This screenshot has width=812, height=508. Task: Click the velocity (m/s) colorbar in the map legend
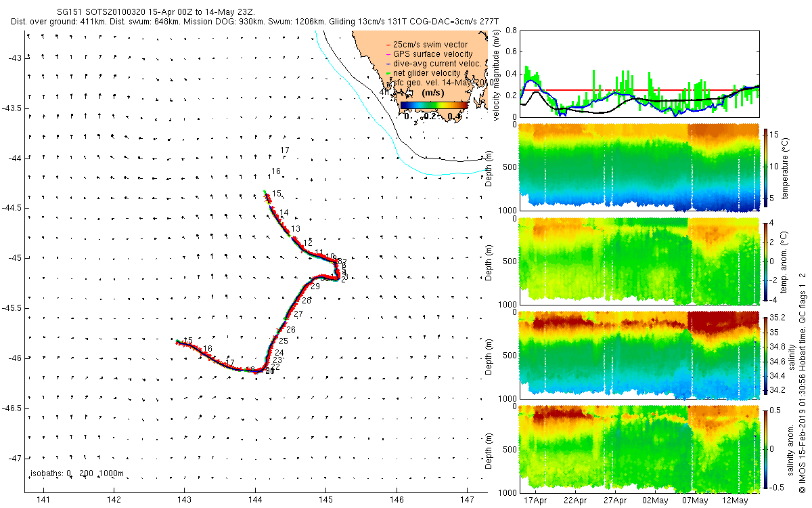(x=434, y=105)
